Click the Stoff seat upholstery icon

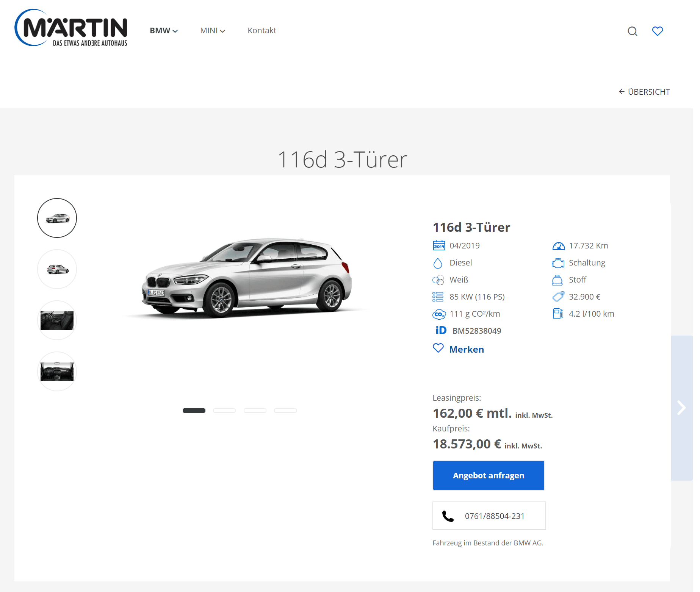(x=557, y=280)
